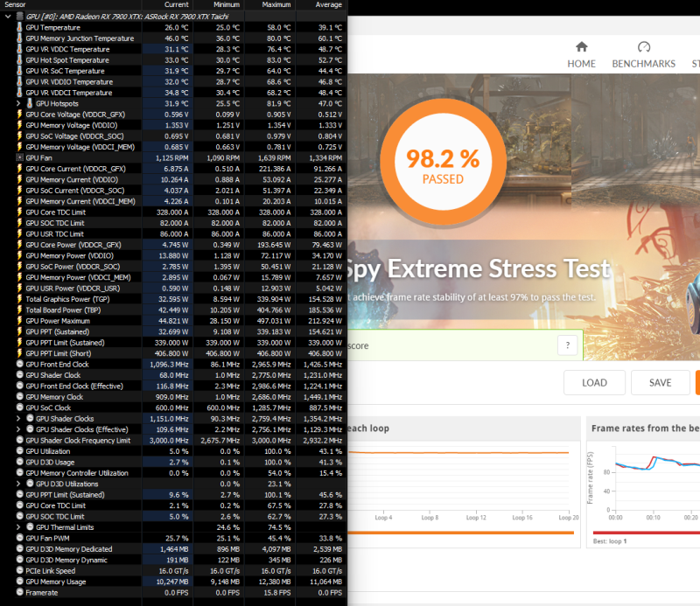Click the lightning icon of GPU Power Maximum
The height and width of the screenshot is (606, 700).
pyautogui.click(x=19, y=320)
